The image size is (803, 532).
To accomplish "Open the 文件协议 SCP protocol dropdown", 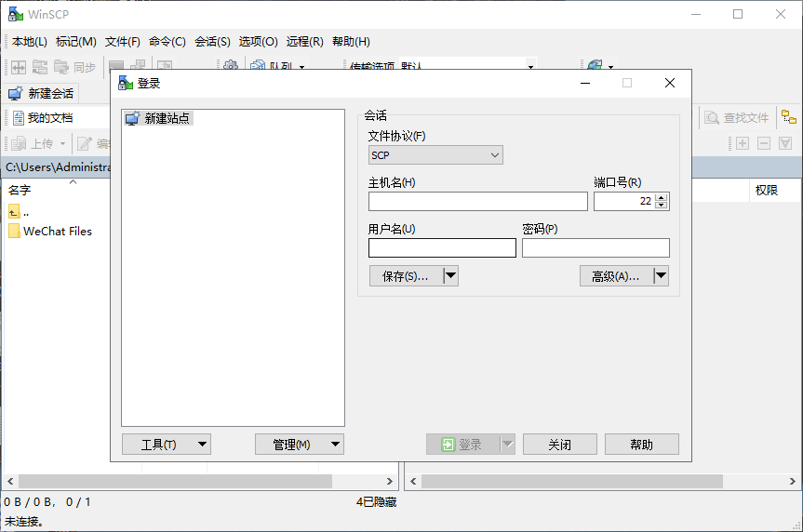I will click(435, 155).
